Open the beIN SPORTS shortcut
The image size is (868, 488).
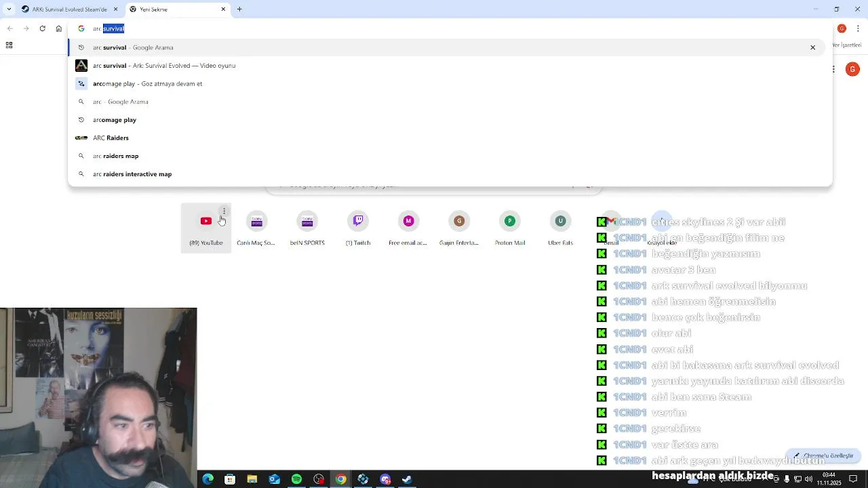tap(307, 228)
